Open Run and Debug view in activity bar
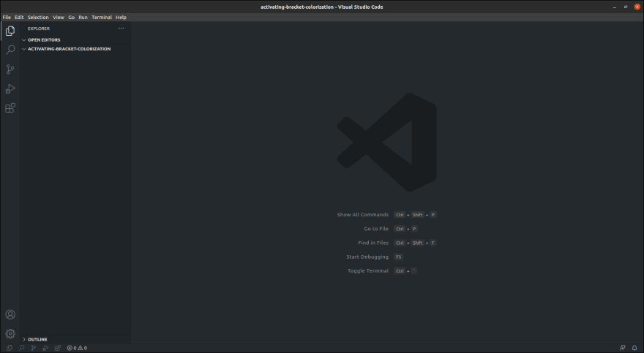Image resolution: width=644 pixels, height=353 pixels. 10,88
